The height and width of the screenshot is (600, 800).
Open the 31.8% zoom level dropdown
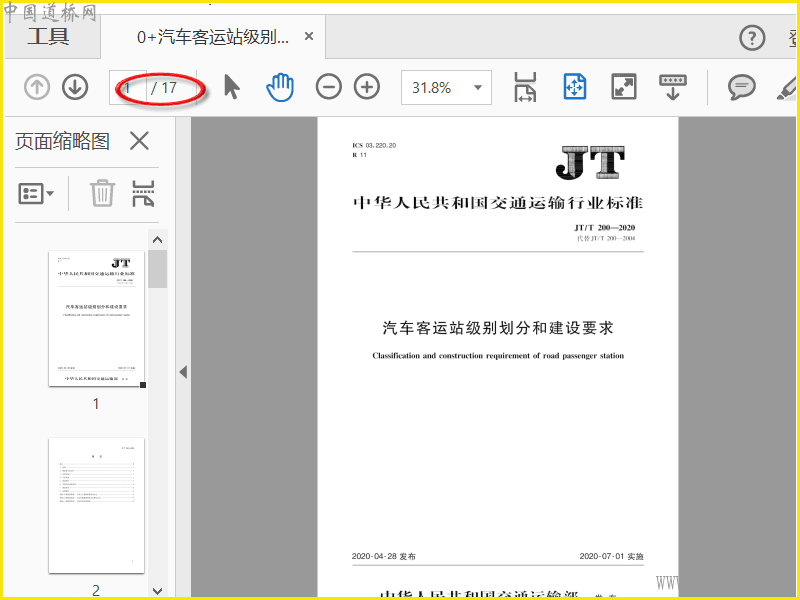point(446,88)
